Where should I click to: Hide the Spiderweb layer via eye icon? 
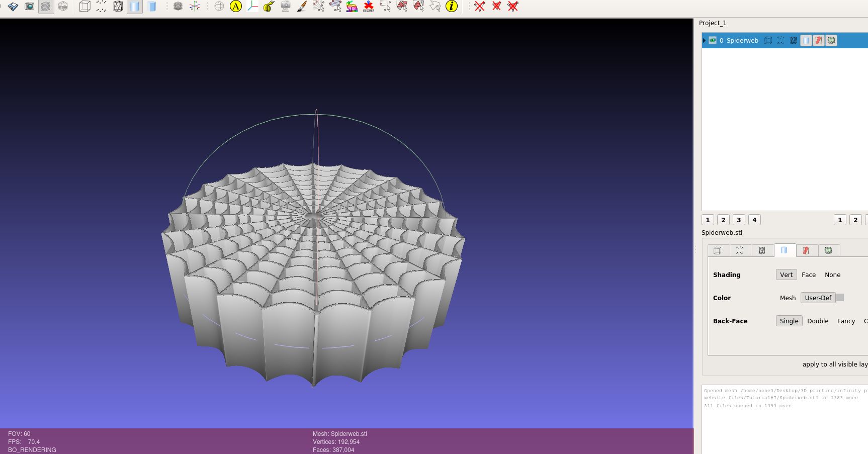[713, 41]
